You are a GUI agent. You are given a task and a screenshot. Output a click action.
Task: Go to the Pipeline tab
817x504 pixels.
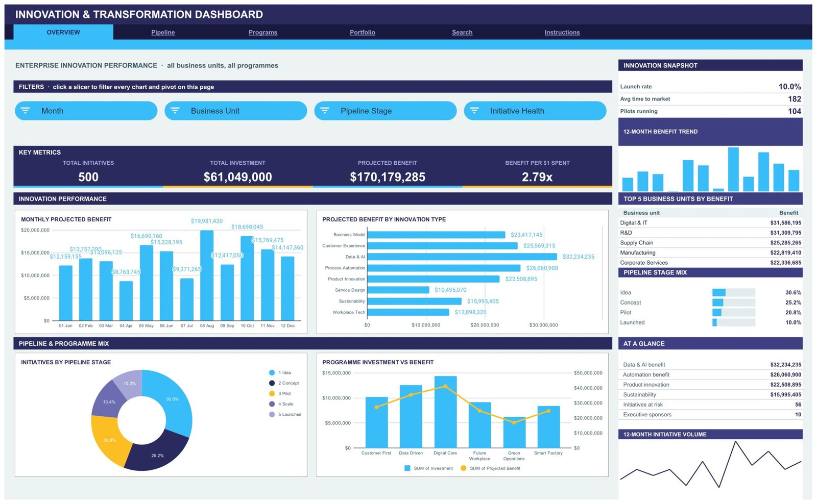(163, 32)
